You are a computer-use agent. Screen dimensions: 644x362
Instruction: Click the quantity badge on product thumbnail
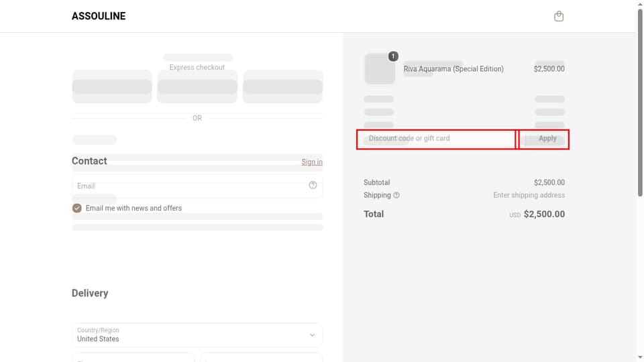pos(393,56)
